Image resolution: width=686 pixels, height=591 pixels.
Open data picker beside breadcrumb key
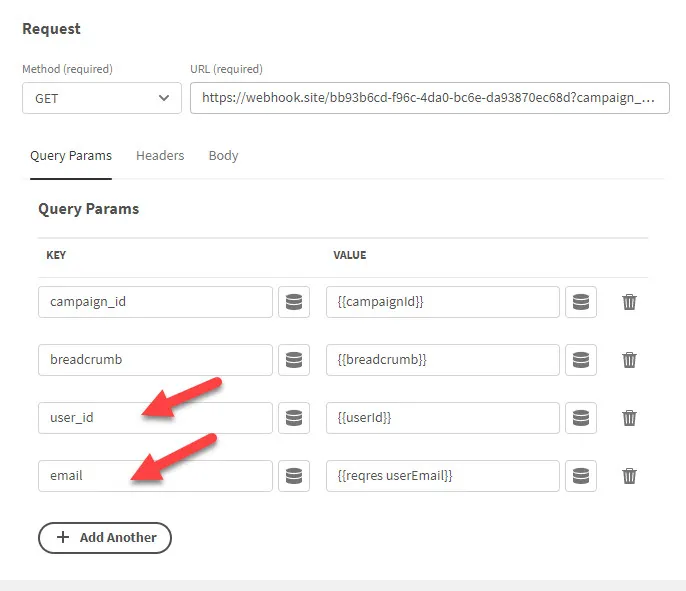[x=294, y=360]
